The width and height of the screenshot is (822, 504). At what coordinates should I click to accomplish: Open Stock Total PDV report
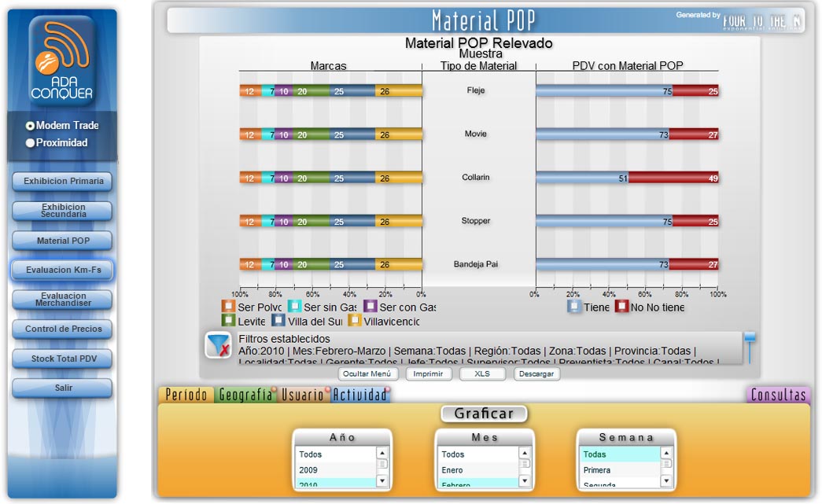[x=62, y=359]
